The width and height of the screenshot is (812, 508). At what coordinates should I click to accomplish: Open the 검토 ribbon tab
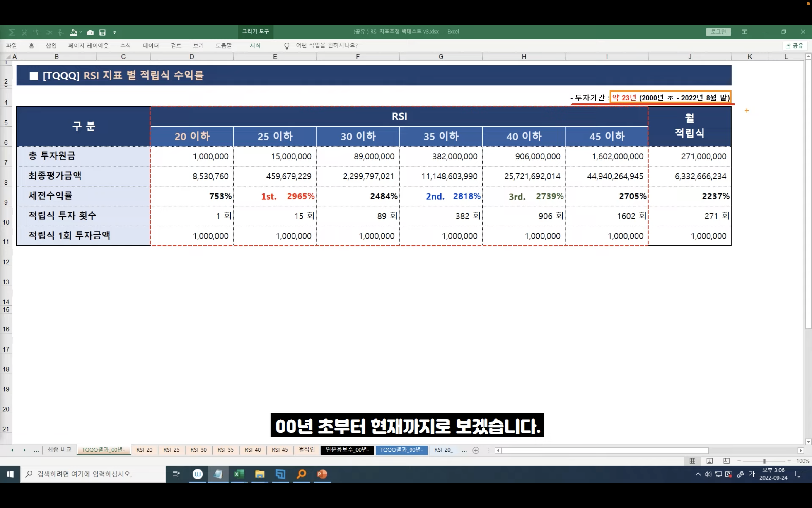[176, 45]
